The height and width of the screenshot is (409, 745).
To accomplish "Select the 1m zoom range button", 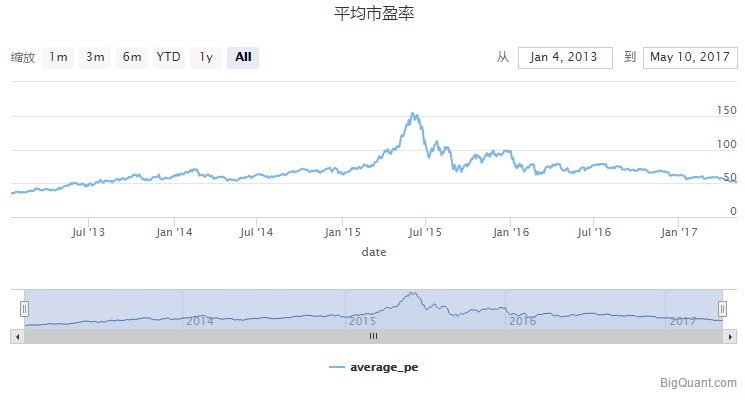I will click(x=58, y=57).
